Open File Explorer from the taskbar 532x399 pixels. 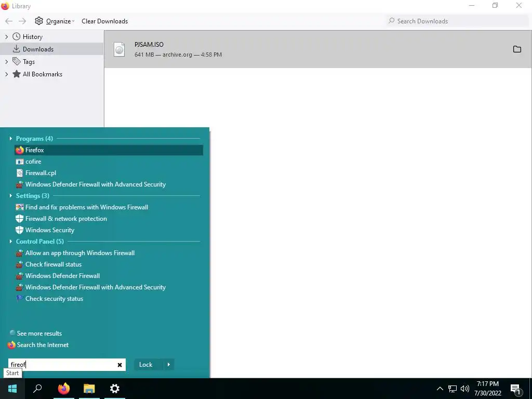89,389
